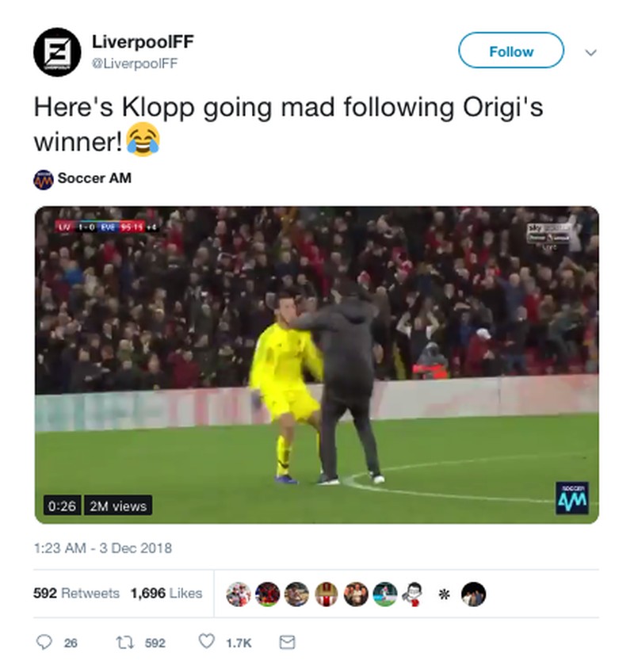Open the Soccer AM source avatar
The width and height of the screenshot is (634, 672).
coord(44,180)
